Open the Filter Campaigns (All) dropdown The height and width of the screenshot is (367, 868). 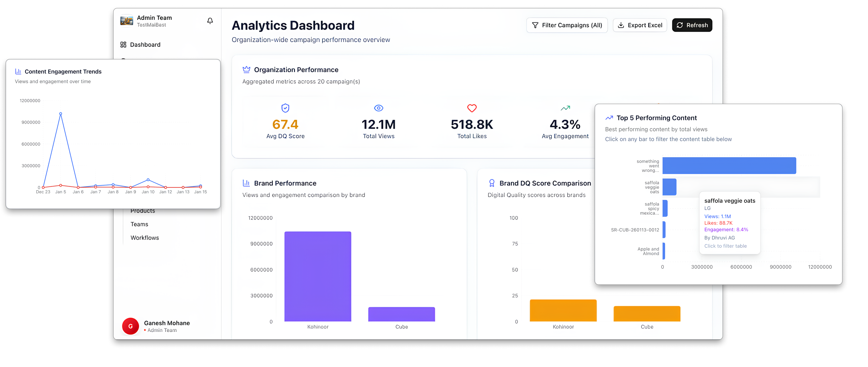click(x=567, y=25)
